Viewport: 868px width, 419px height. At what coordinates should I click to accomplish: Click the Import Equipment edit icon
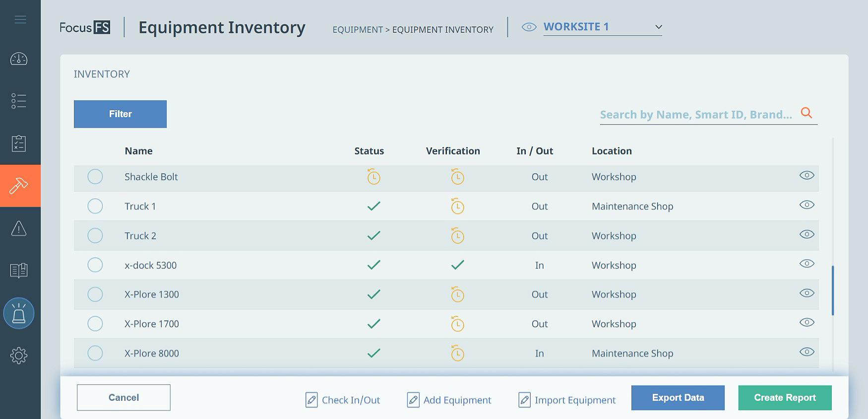524,400
